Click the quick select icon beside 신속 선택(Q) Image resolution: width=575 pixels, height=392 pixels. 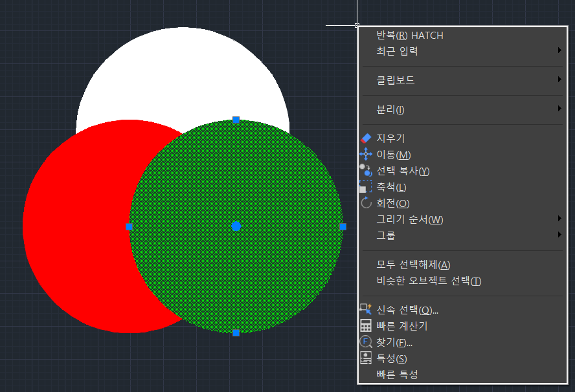tap(366, 309)
